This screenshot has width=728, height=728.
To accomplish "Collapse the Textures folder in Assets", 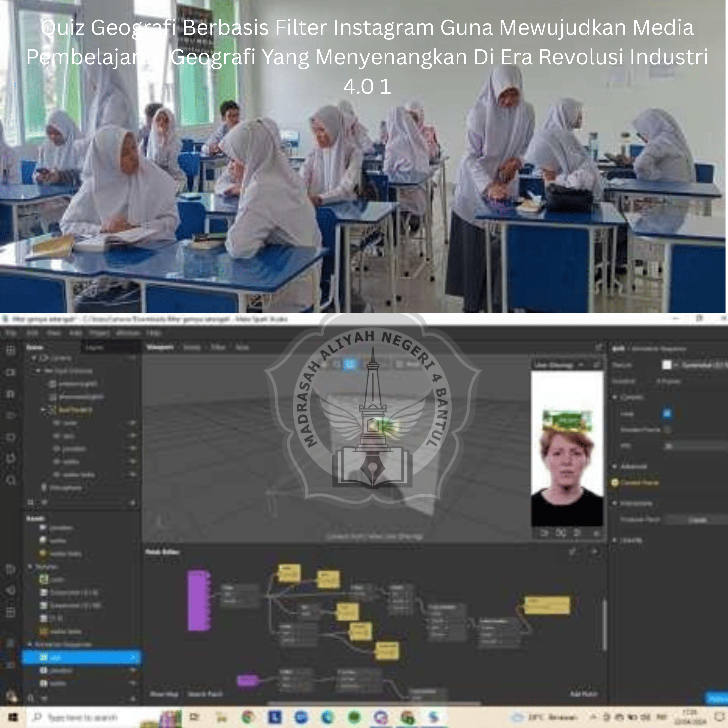I will (30, 566).
